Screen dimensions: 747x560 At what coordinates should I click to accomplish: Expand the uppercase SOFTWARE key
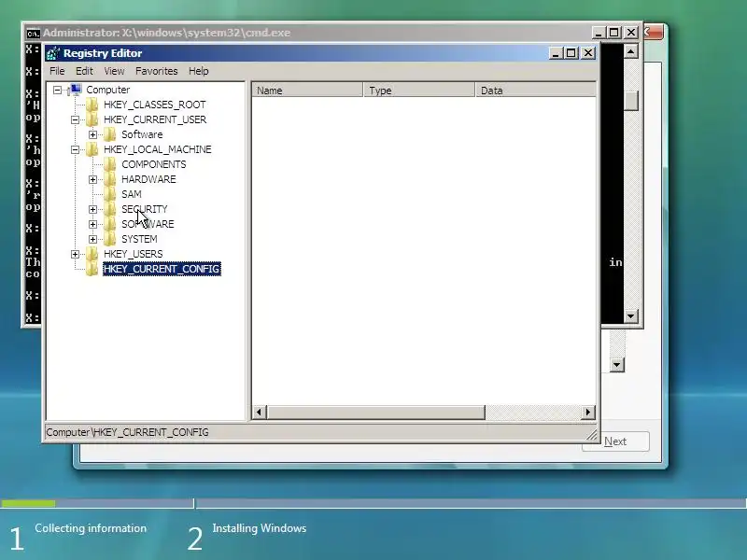(92, 224)
